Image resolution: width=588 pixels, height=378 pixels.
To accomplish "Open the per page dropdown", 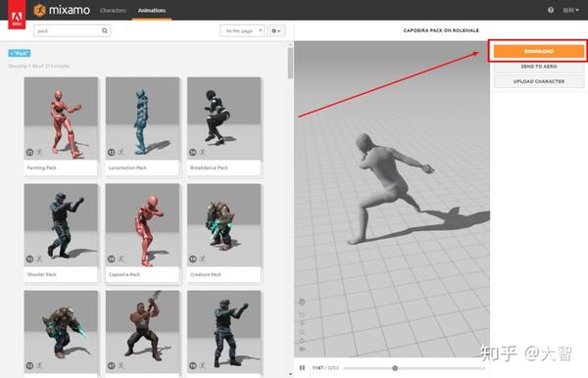I will [x=242, y=30].
